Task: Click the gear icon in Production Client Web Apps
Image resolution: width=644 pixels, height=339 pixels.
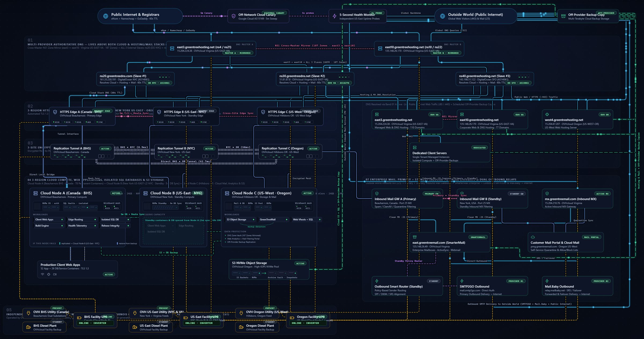Action: coord(49,274)
